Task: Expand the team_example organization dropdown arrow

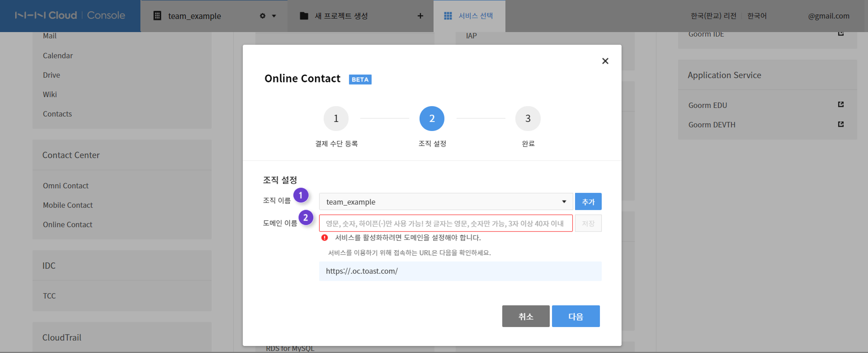Action: [x=274, y=16]
